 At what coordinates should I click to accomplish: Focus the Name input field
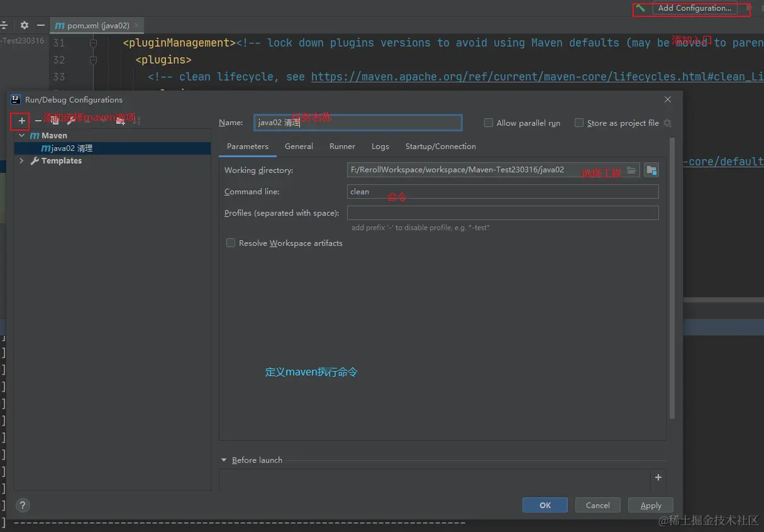pos(358,123)
